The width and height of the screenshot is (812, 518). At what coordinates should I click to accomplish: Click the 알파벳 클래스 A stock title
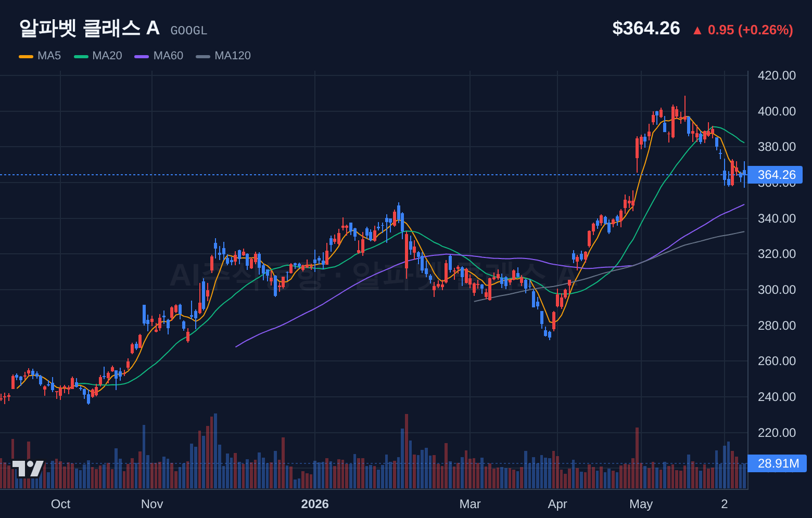90,28
